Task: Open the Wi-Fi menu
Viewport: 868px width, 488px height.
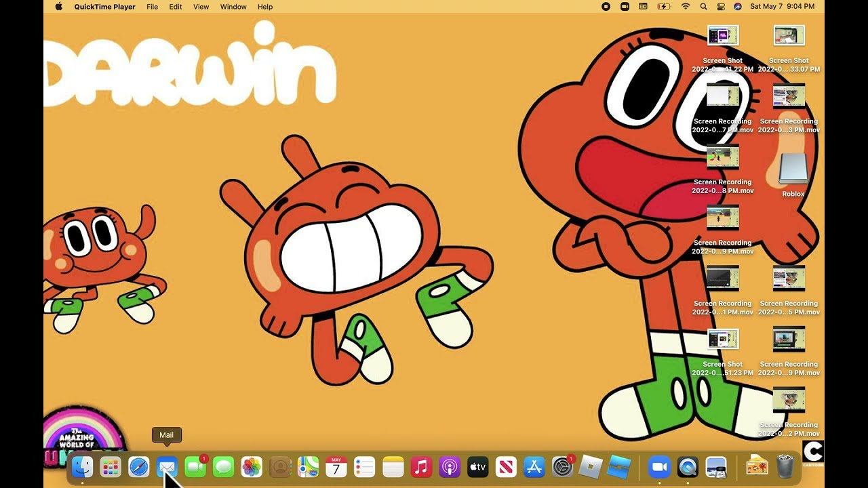Action: click(x=686, y=7)
